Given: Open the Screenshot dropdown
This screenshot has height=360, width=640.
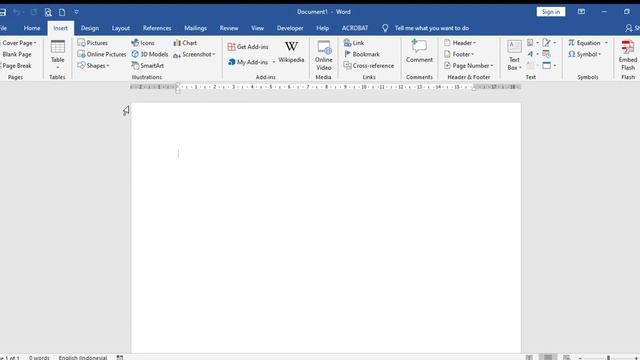Looking at the screenshot, I should click(194, 54).
